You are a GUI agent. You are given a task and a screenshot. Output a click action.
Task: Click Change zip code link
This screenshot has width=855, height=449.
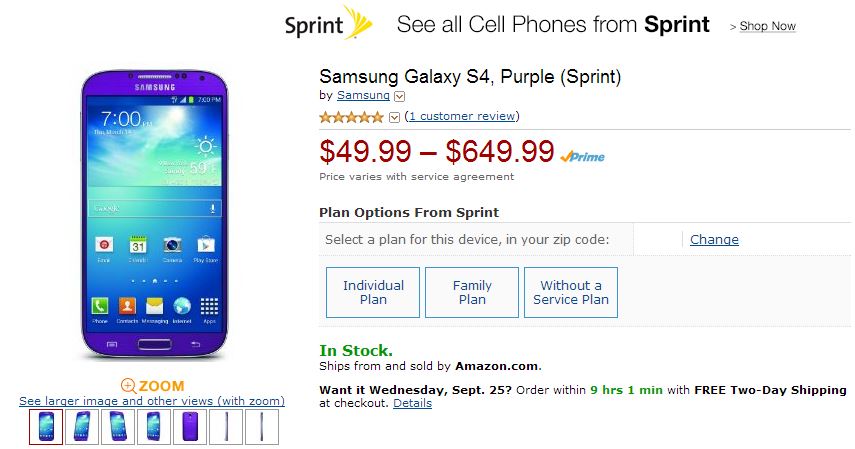[x=714, y=240]
